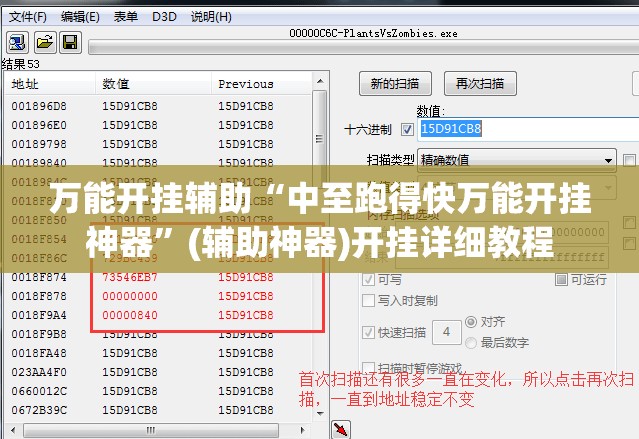Click the Previous column header

(262, 84)
